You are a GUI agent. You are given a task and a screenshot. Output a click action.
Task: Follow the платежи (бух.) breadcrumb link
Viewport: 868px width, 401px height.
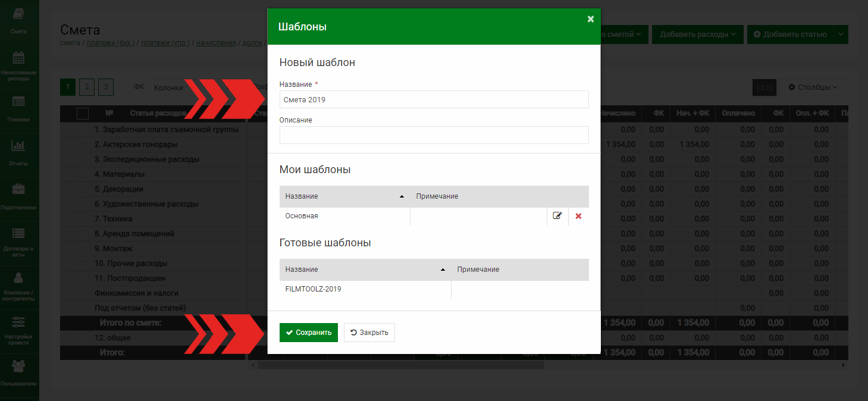click(x=111, y=43)
